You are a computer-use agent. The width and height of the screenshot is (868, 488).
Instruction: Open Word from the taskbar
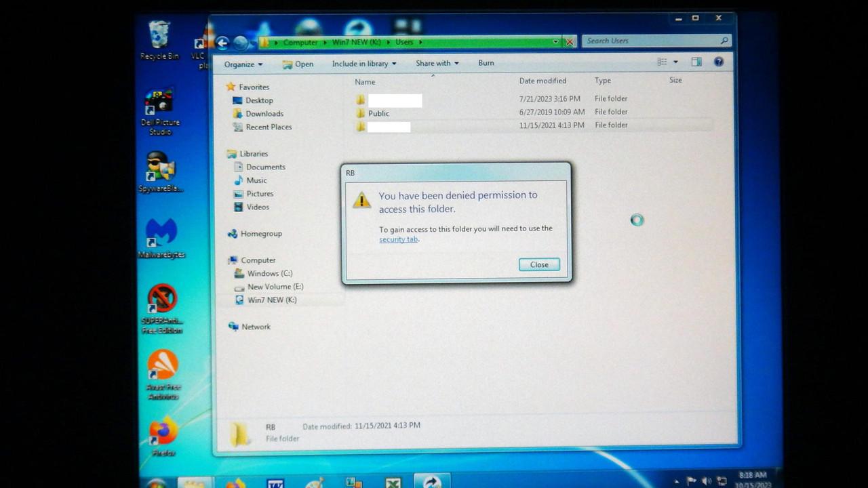pos(276,483)
